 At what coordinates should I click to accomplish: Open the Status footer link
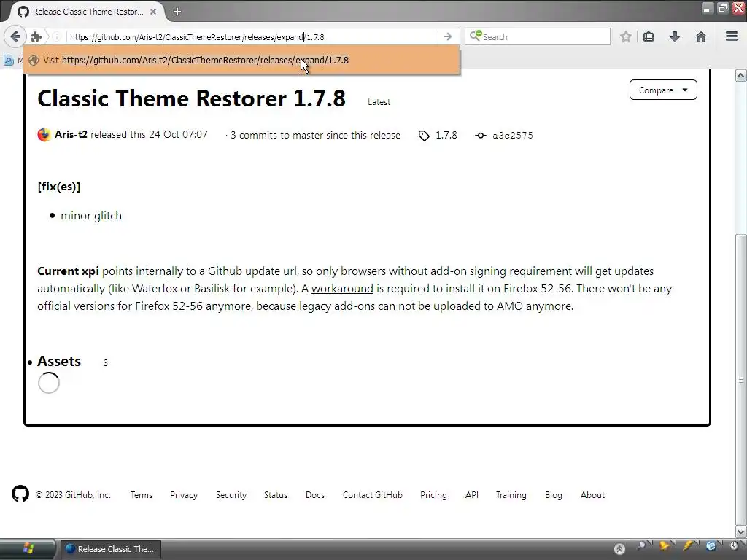[x=276, y=495]
